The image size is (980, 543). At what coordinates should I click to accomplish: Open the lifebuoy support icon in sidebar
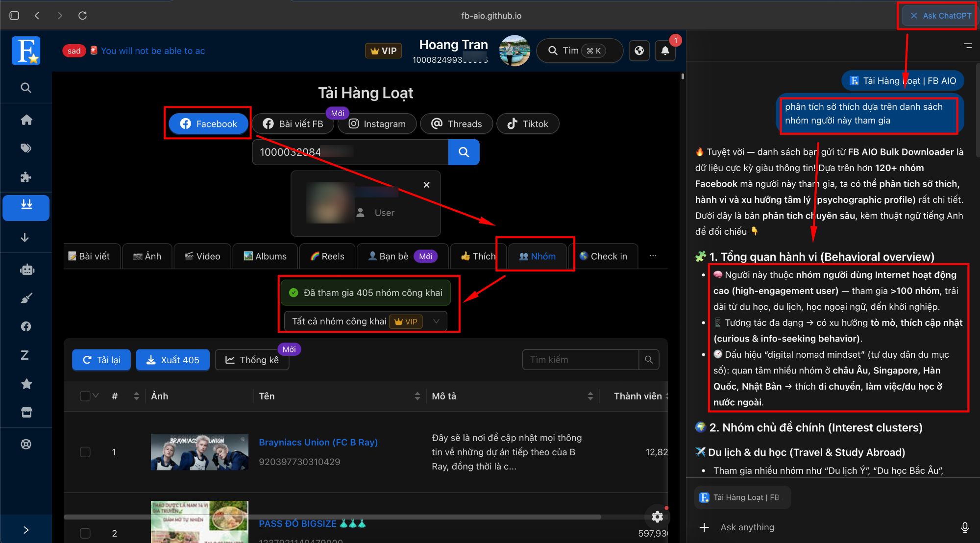26,444
